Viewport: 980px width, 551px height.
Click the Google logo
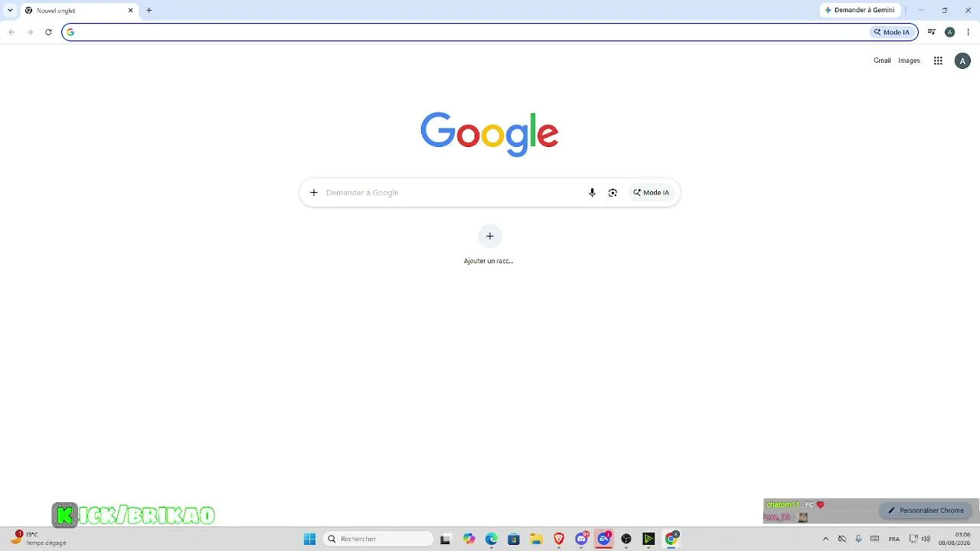tap(489, 134)
